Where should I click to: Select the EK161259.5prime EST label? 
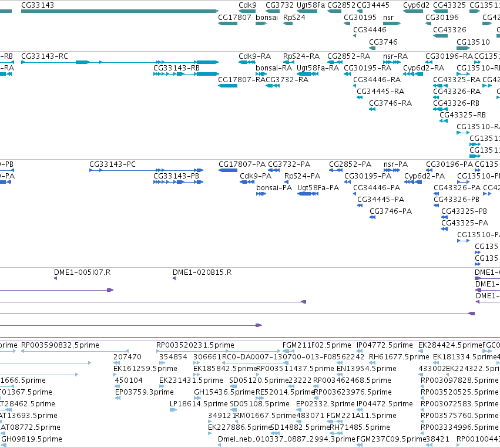[145, 369]
